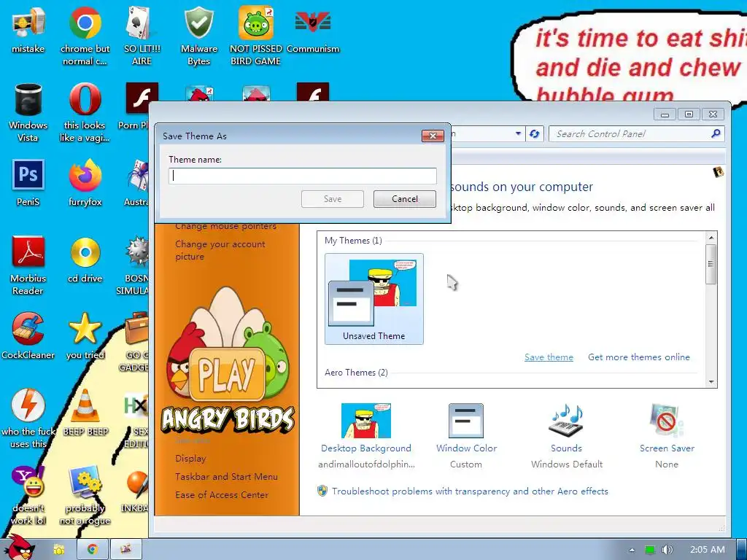The image size is (747, 560).
Task: Select the 'doesn't work lol' Yahoo icon
Action: click(x=28, y=495)
